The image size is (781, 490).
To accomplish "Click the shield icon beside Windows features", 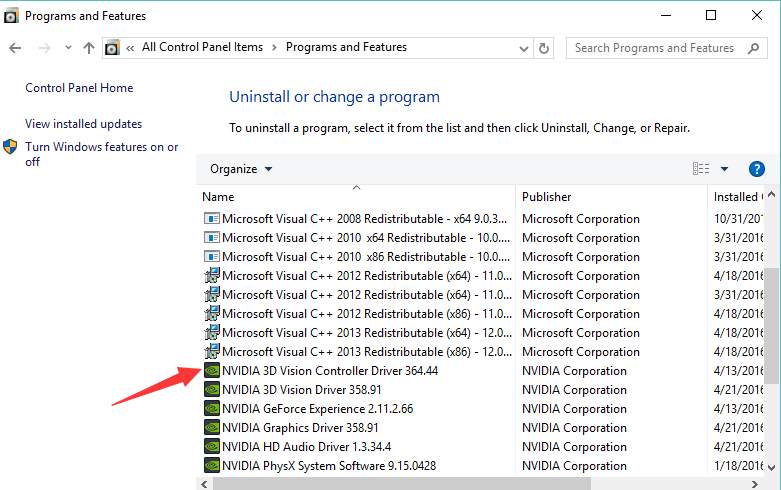I will [x=10, y=147].
